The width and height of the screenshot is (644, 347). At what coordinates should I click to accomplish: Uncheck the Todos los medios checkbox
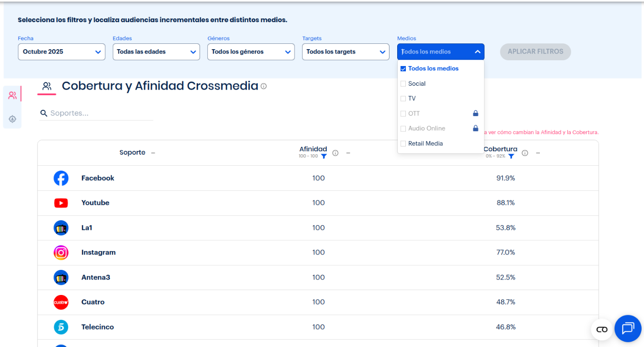(x=403, y=69)
